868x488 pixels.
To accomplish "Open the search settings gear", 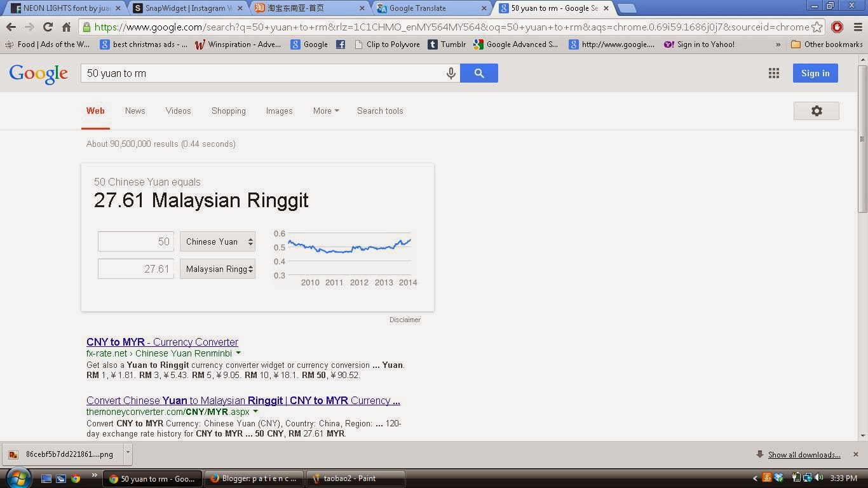I will pos(817,111).
